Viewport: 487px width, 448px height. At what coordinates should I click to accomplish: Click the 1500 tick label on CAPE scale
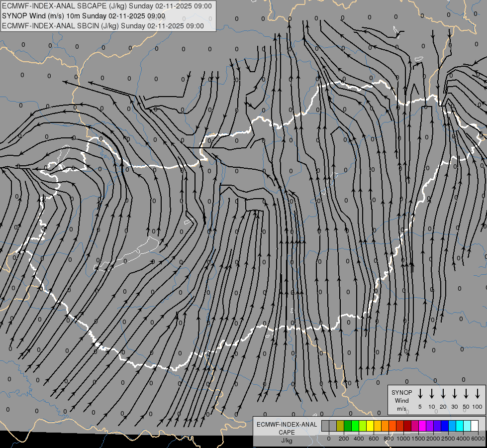click(x=418, y=439)
